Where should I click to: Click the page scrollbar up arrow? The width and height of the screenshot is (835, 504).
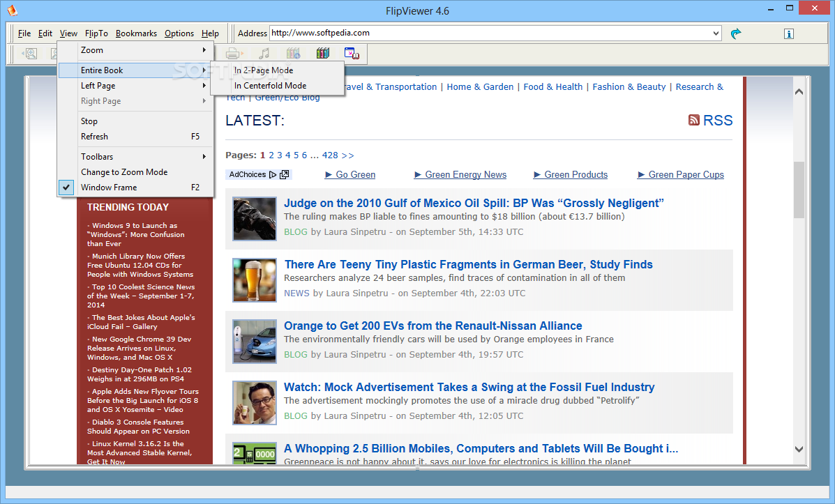pos(799,91)
